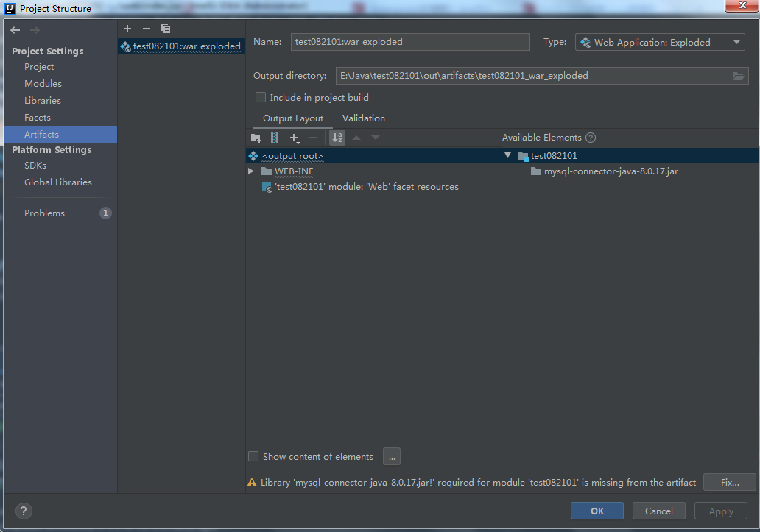Toggle Show content of elements checkbox

pyautogui.click(x=253, y=456)
